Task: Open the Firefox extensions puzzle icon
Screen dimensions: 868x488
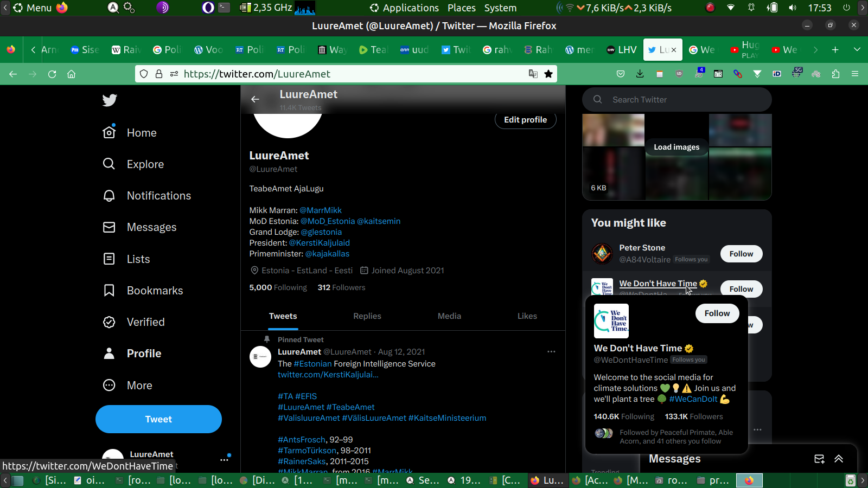Action: click(x=835, y=74)
